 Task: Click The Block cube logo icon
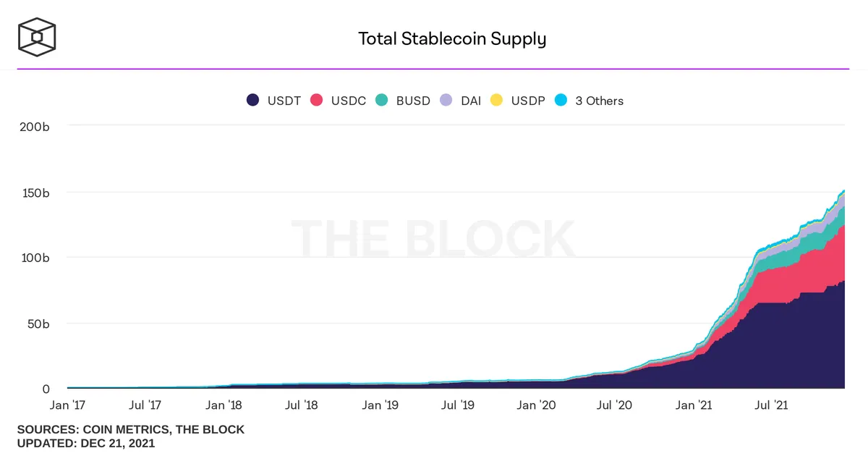tap(37, 36)
